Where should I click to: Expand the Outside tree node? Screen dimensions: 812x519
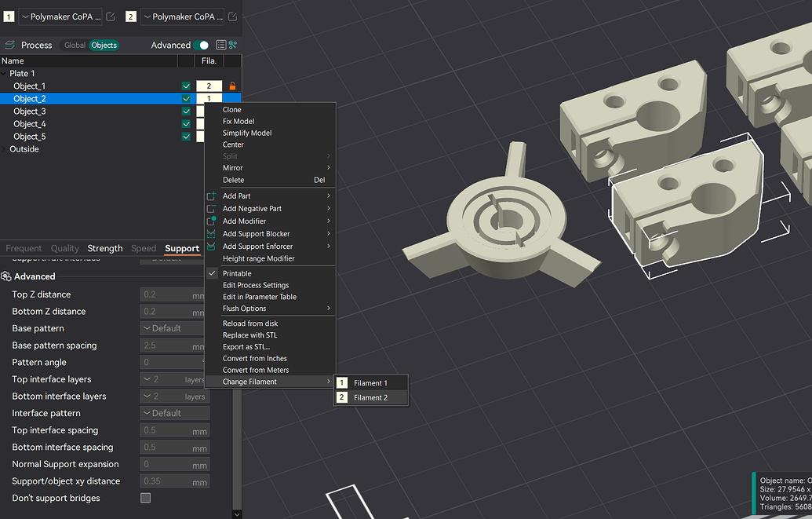(4, 149)
